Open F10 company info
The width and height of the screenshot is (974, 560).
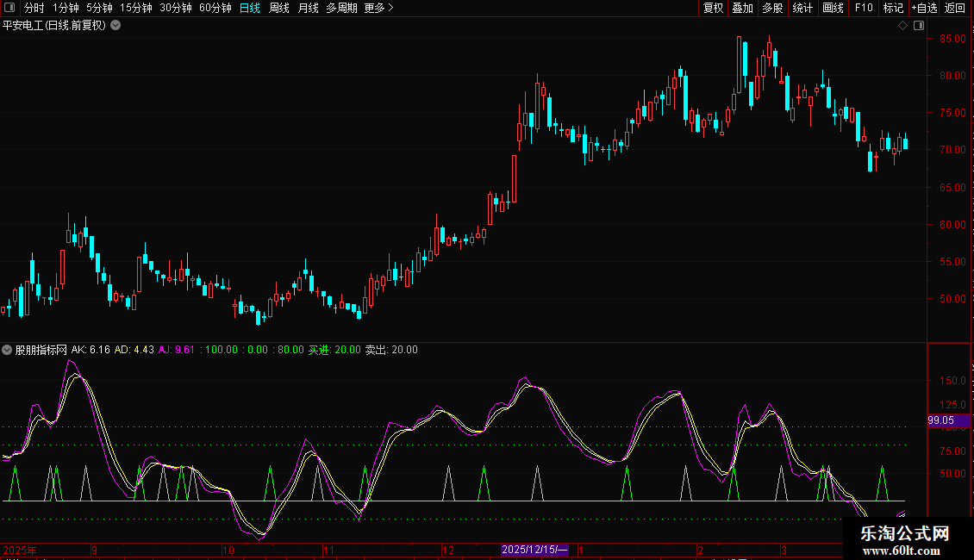864,8
